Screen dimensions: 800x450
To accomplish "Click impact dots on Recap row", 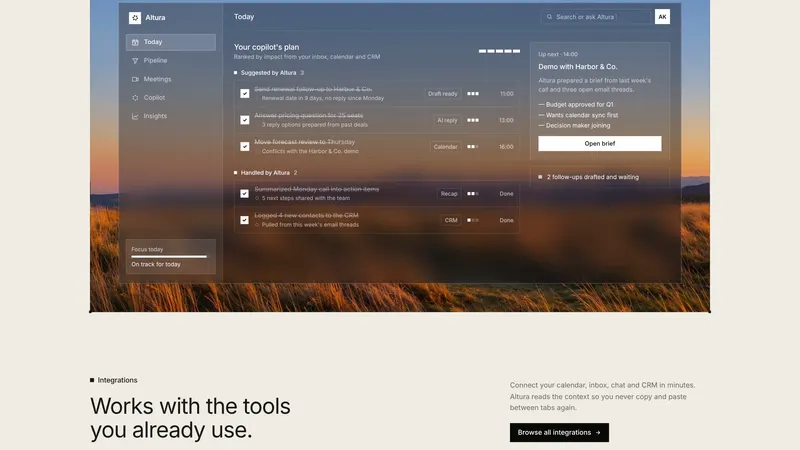I will pyautogui.click(x=473, y=194).
